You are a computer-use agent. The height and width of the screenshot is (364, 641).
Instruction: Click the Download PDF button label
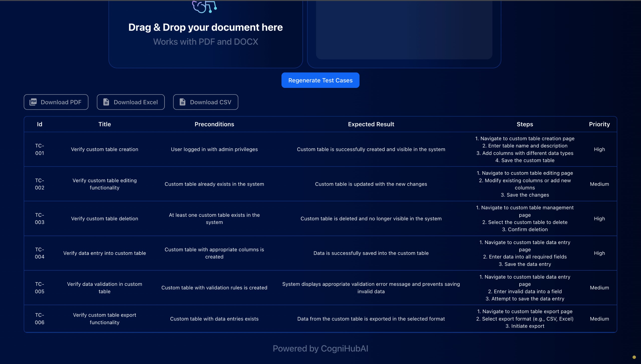point(61,102)
